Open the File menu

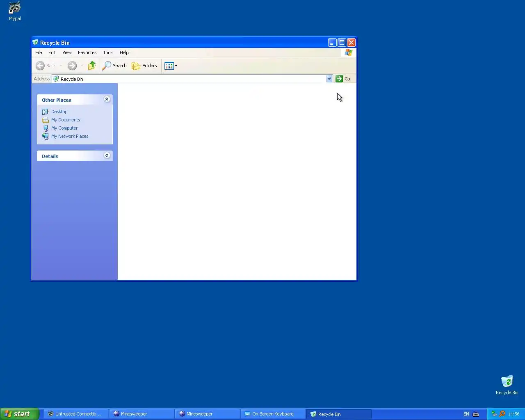pyautogui.click(x=39, y=52)
